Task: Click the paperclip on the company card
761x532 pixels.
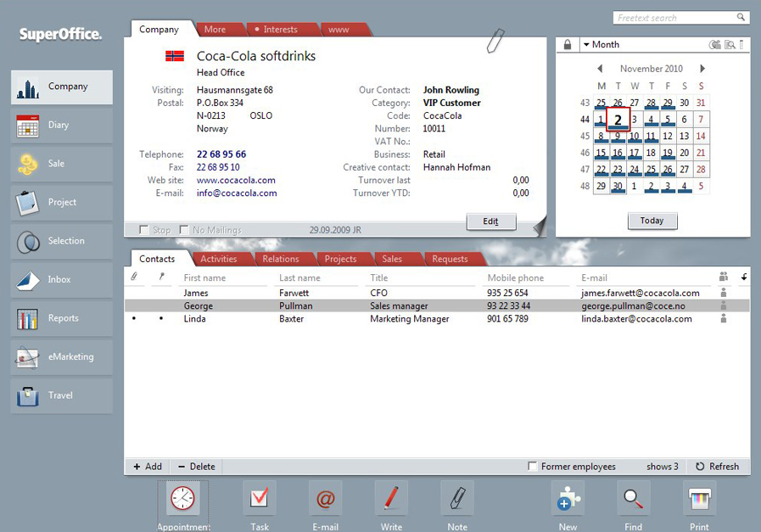Action: point(495,41)
